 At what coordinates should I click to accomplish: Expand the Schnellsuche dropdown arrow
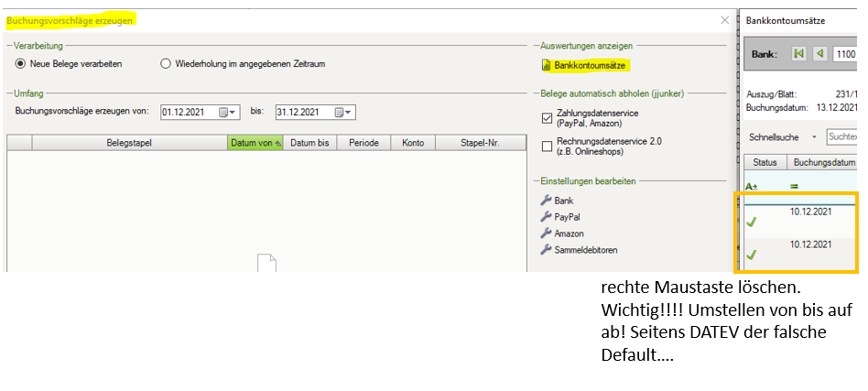814,136
